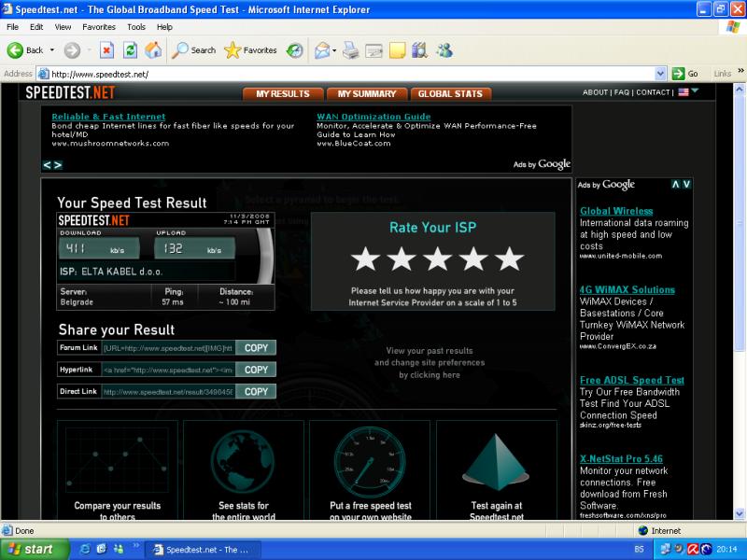Expand the address bar dropdown
This screenshot has width=747, height=560.
[x=660, y=74]
